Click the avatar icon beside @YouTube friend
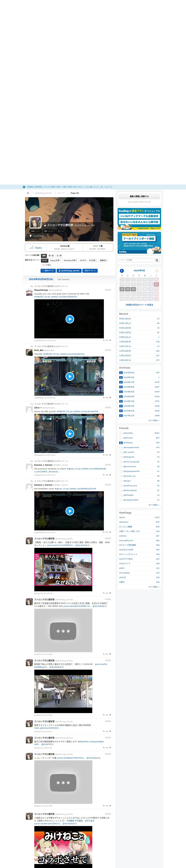The image size is (186, 868). [x=121, y=433]
